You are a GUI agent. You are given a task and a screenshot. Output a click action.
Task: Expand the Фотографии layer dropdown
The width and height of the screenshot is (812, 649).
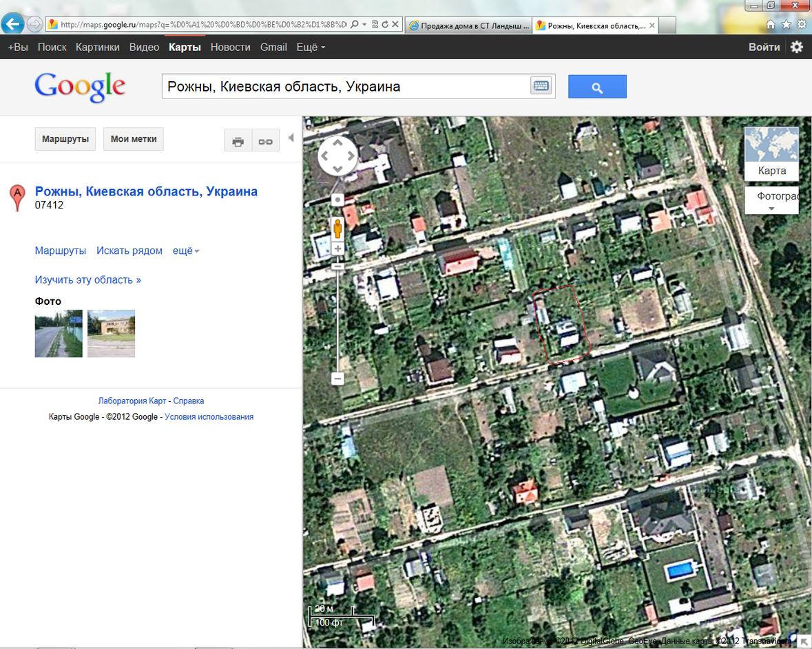click(771, 201)
